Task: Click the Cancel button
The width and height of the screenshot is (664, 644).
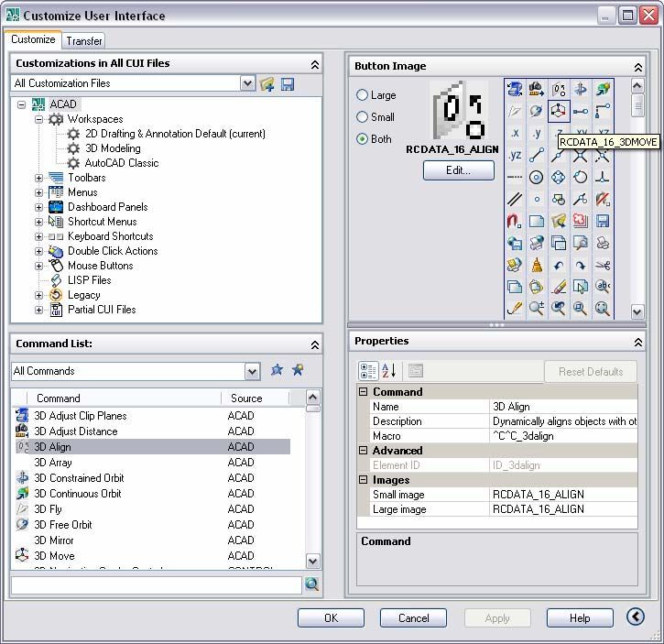Action: coord(413,618)
